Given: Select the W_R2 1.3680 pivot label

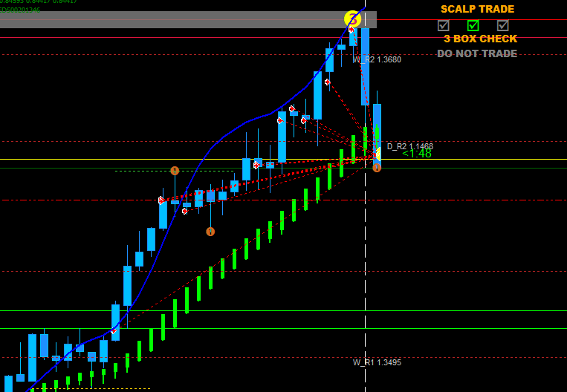Looking at the screenshot, I should pyautogui.click(x=378, y=59).
